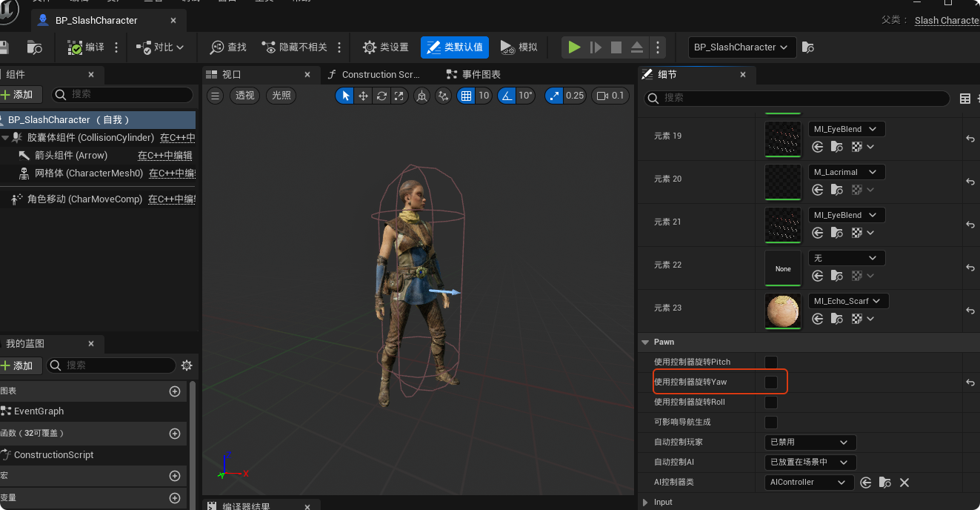The width and height of the screenshot is (980, 510).
Task: Toggle grid snapping icon
Action: pos(466,96)
